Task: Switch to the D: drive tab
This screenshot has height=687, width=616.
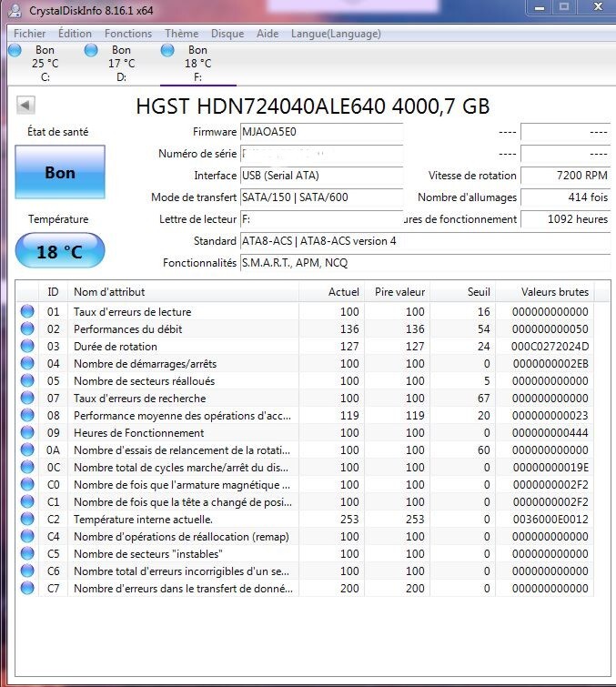Action: click(121, 64)
